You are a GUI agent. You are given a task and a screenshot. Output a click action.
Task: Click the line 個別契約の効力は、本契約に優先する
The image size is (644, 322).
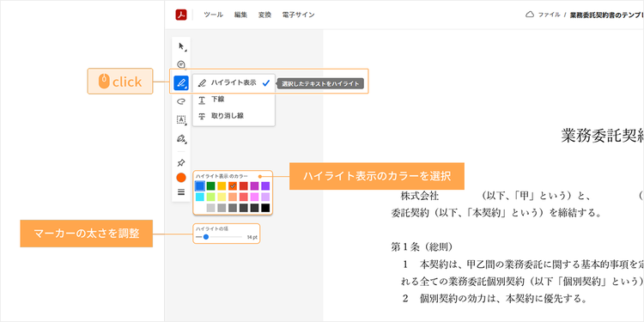[x=502, y=298]
